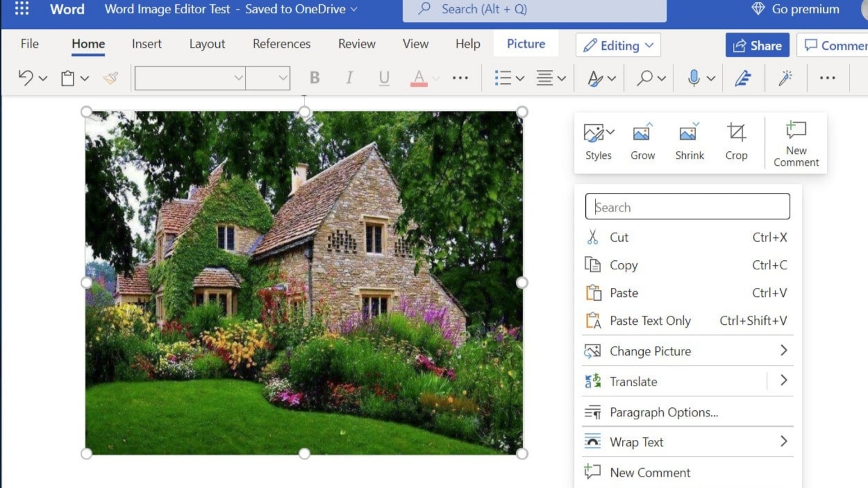Toggle Italic formatting
The width and height of the screenshot is (868, 488).
[349, 78]
